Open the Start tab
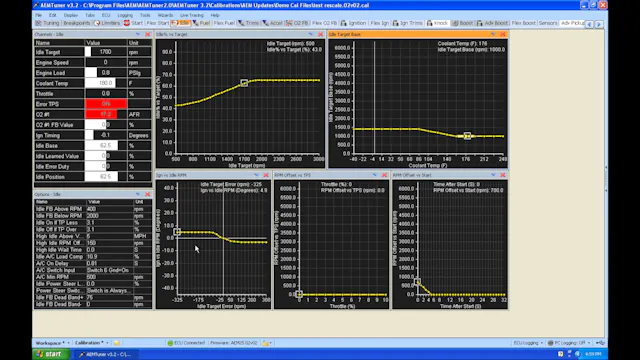The height and width of the screenshot is (360, 640). [x=134, y=23]
